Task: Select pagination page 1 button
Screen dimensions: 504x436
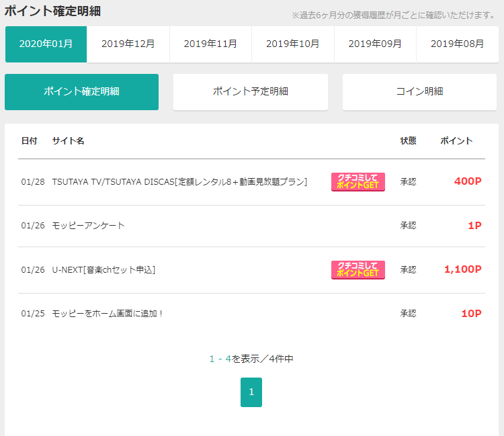Action: click(251, 392)
